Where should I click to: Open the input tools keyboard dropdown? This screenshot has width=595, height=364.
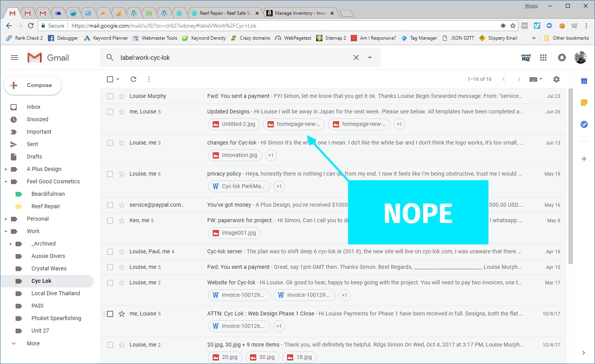tap(536, 79)
